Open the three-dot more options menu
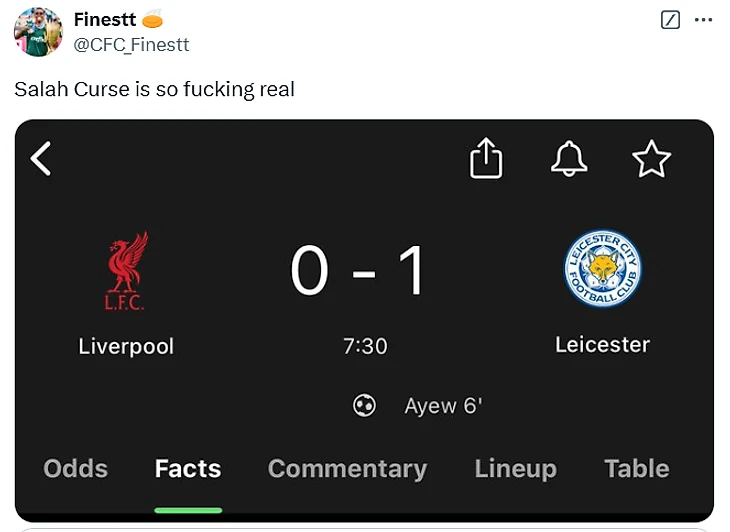The width and height of the screenshot is (730, 532). (704, 20)
